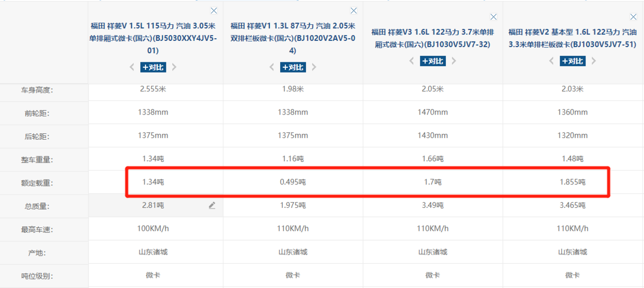The height and width of the screenshot is (288, 644).
Task: Remove the 祥菱V3 1.6L column via X
Action: click(494, 17)
